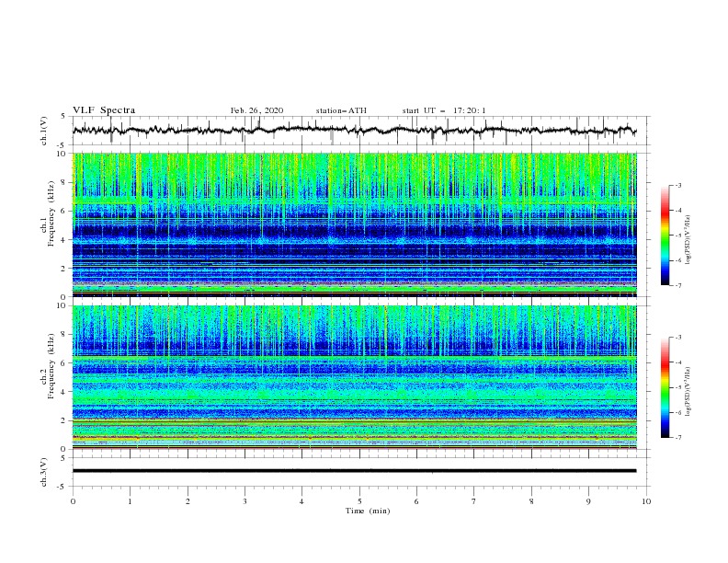Image resolution: width=728 pixels, height=563 pixels.
Task: Click the 'Time (min)' axis label
Action: pos(368,511)
